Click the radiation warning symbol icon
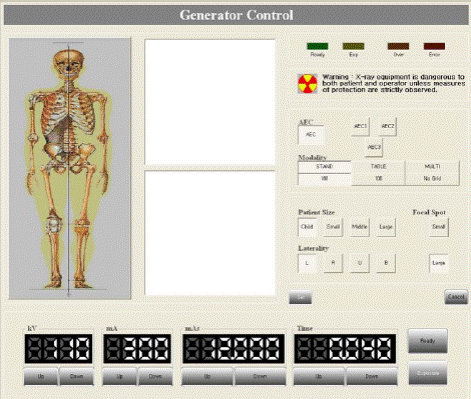 click(x=308, y=84)
